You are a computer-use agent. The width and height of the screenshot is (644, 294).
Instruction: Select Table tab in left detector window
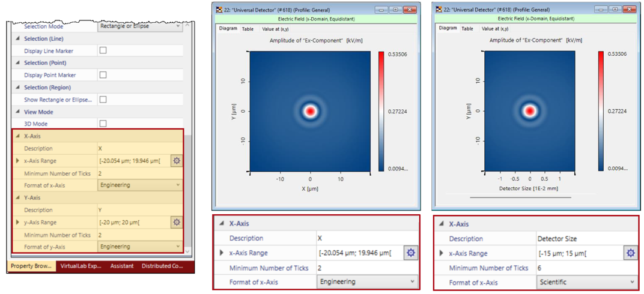(x=248, y=29)
